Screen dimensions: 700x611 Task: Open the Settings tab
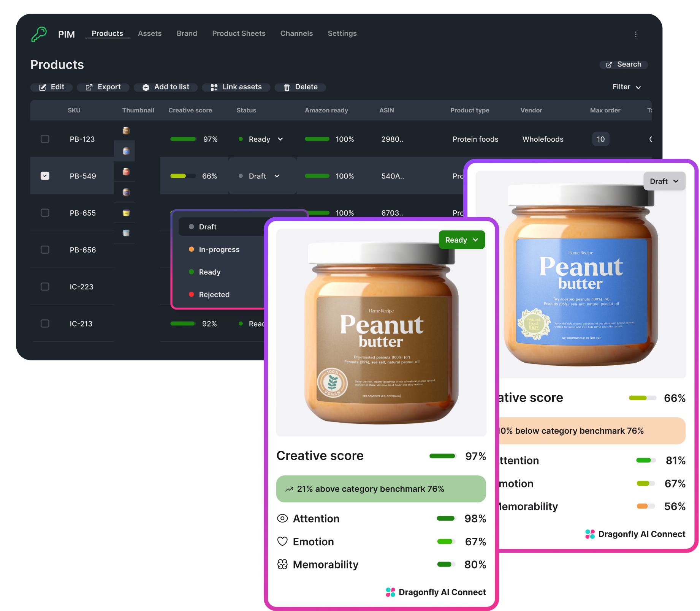(342, 33)
